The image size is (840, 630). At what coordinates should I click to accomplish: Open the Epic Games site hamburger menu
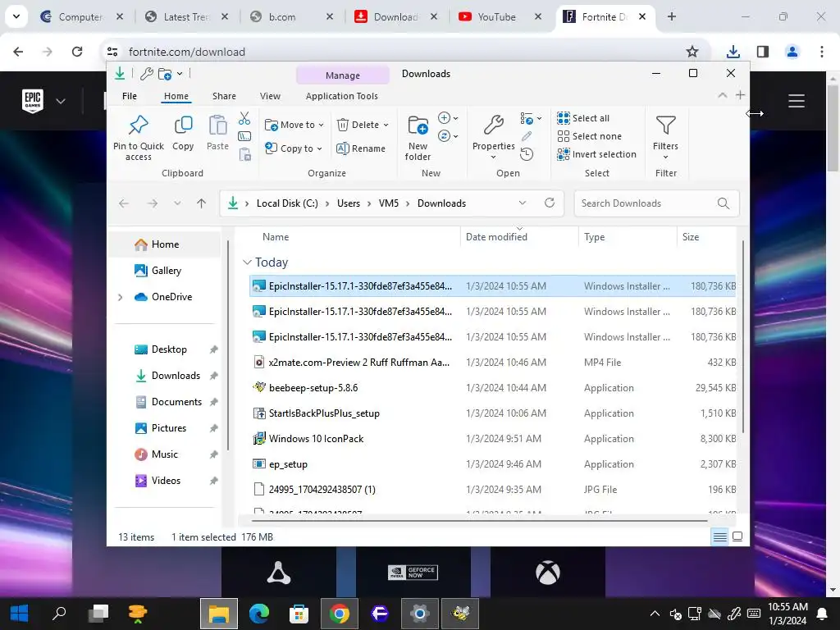point(797,101)
